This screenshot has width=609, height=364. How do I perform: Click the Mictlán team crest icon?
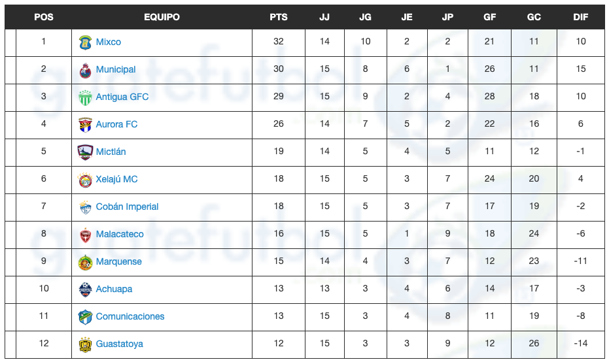pos(85,152)
